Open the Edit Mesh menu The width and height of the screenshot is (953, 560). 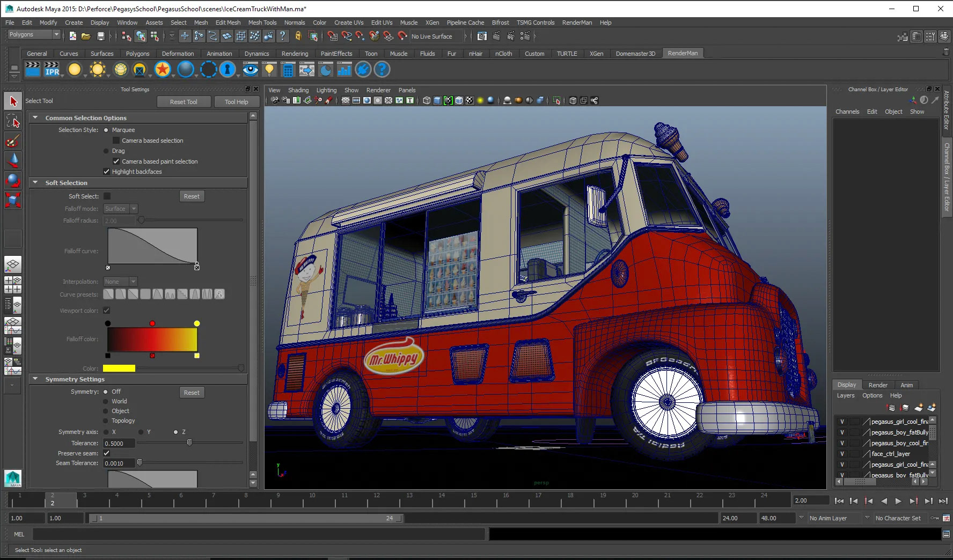point(228,23)
